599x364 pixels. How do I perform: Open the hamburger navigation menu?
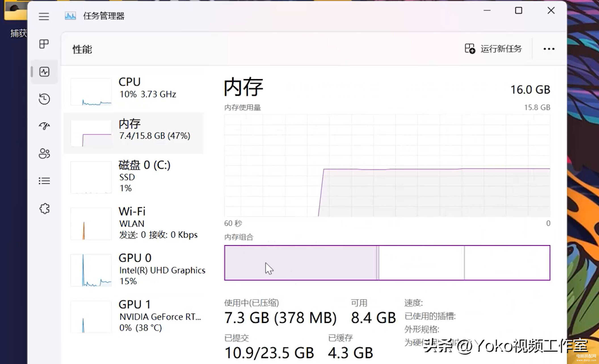tap(44, 16)
